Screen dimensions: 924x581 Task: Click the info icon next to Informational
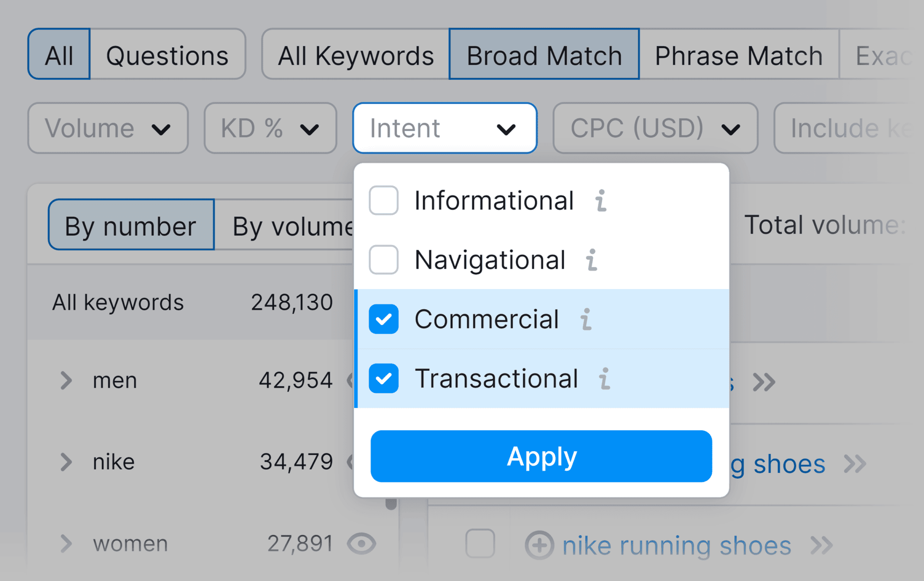tap(600, 201)
